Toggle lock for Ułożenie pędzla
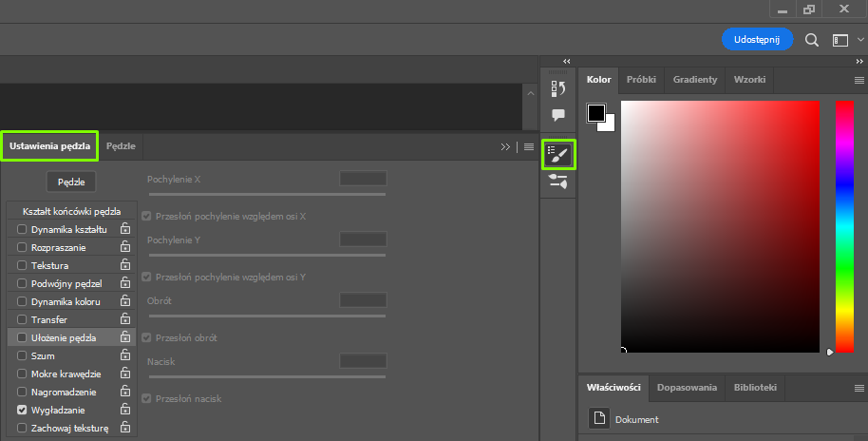The height and width of the screenshot is (441, 868). [125, 336]
